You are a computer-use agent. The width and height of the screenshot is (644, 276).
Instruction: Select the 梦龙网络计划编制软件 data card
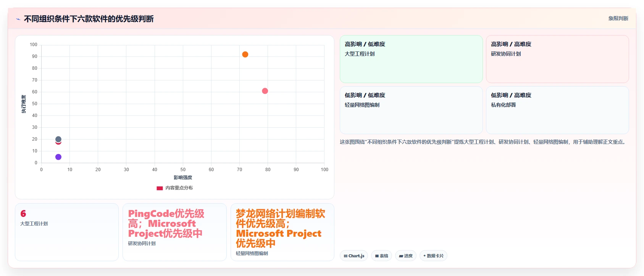coord(282,232)
